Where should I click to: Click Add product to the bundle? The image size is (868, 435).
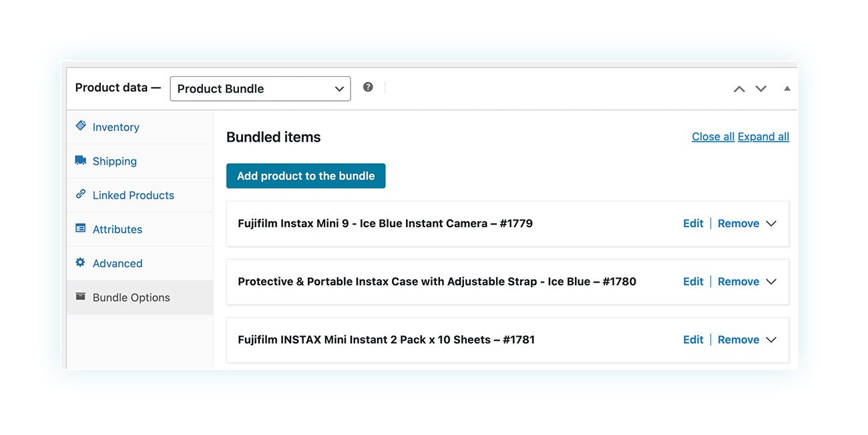tap(306, 176)
